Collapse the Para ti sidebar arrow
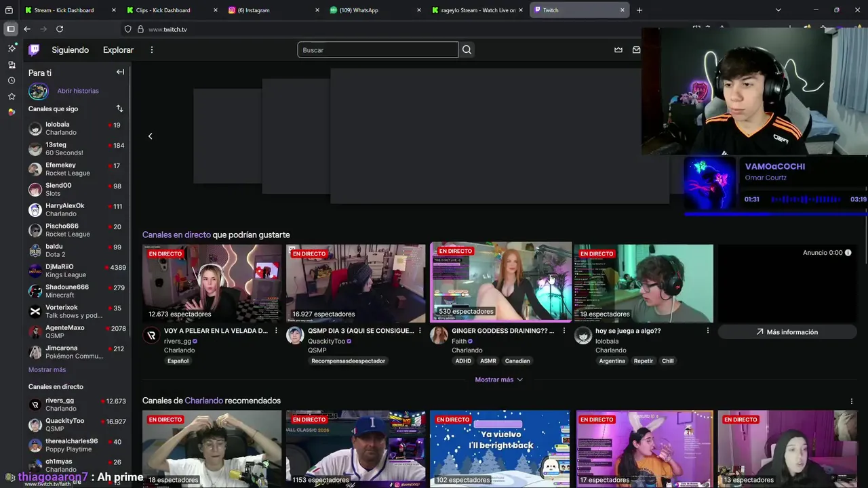868x488 pixels. (120, 72)
